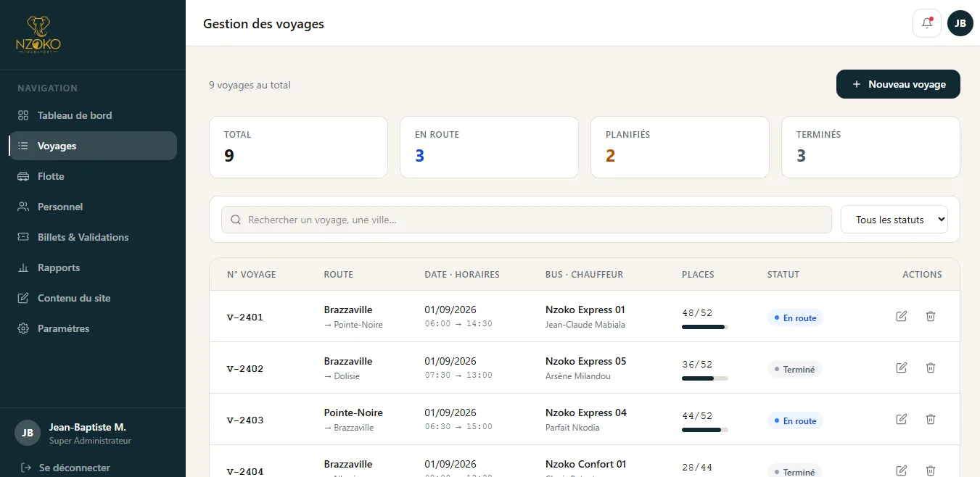Create a Nouveau voyage

898,84
